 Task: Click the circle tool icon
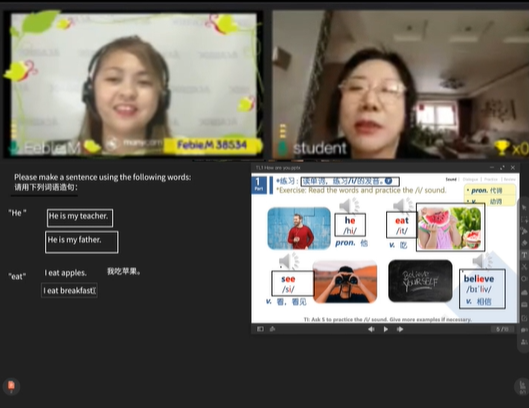tap(524, 279)
